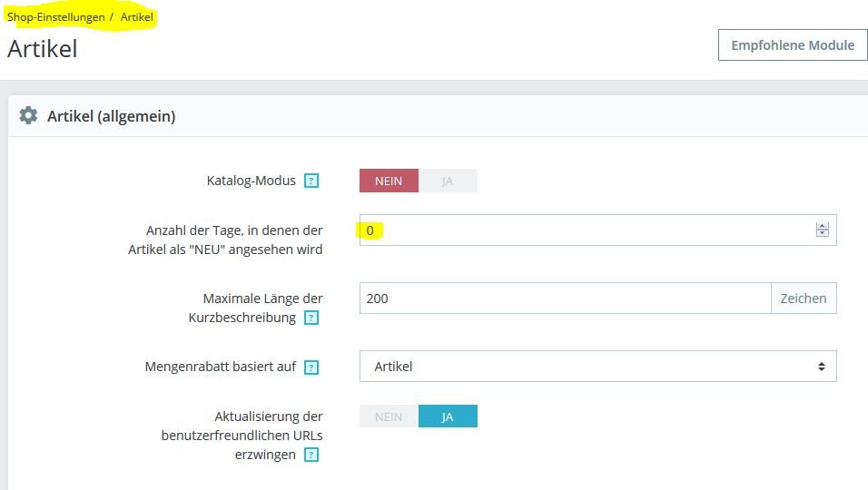
Task: Set Katalog-Modus to NEIN
Action: (x=389, y=181)
